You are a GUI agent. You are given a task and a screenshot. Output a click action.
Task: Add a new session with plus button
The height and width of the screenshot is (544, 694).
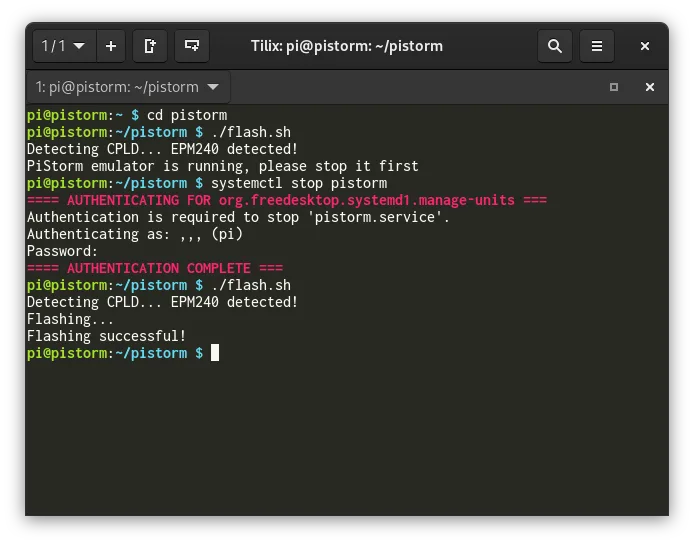(x=111, y=46)
